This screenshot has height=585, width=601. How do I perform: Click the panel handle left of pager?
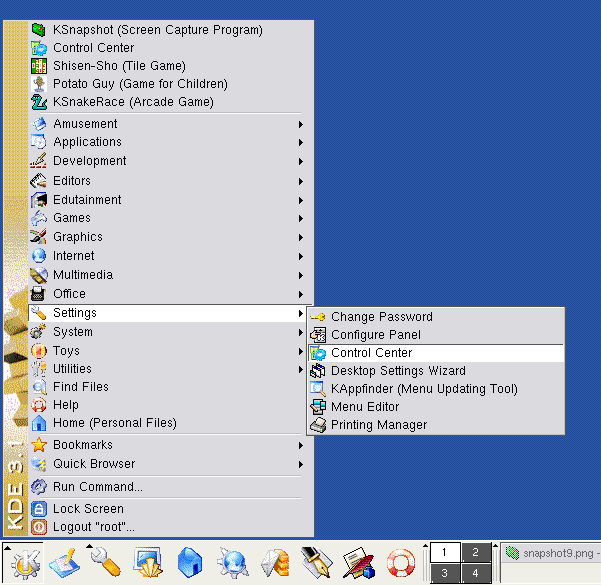coord(425,563)
